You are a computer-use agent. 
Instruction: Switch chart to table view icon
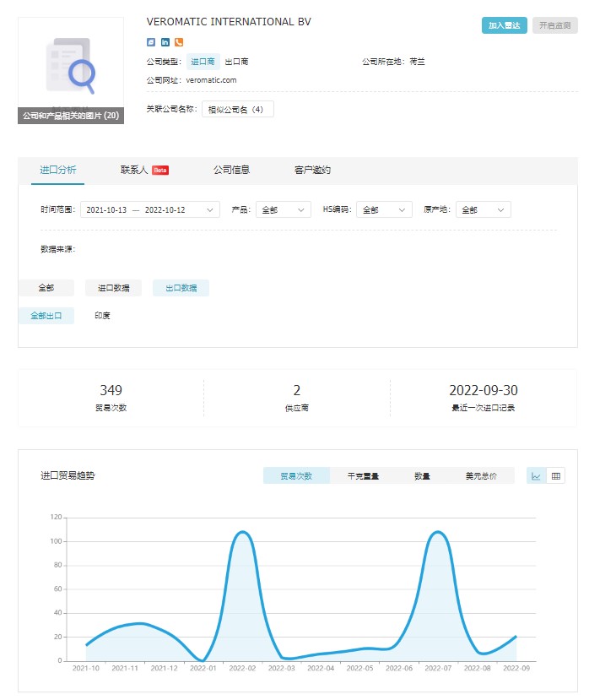tap(555, 476)
